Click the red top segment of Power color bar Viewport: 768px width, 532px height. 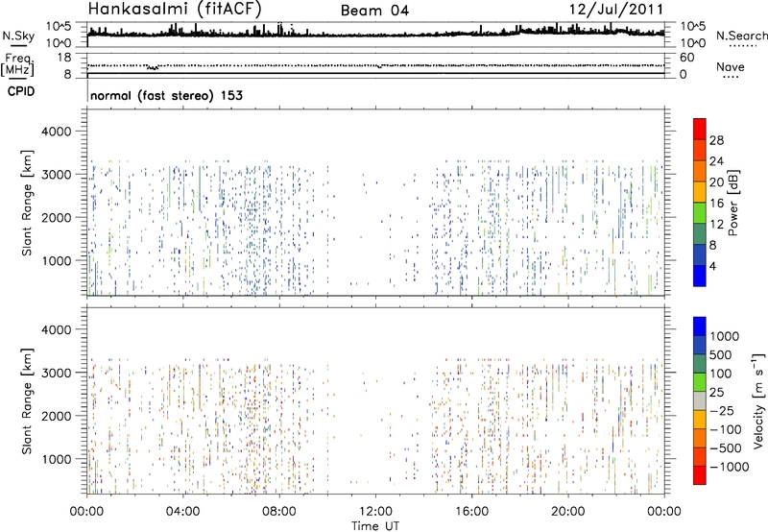pos(700,130)
